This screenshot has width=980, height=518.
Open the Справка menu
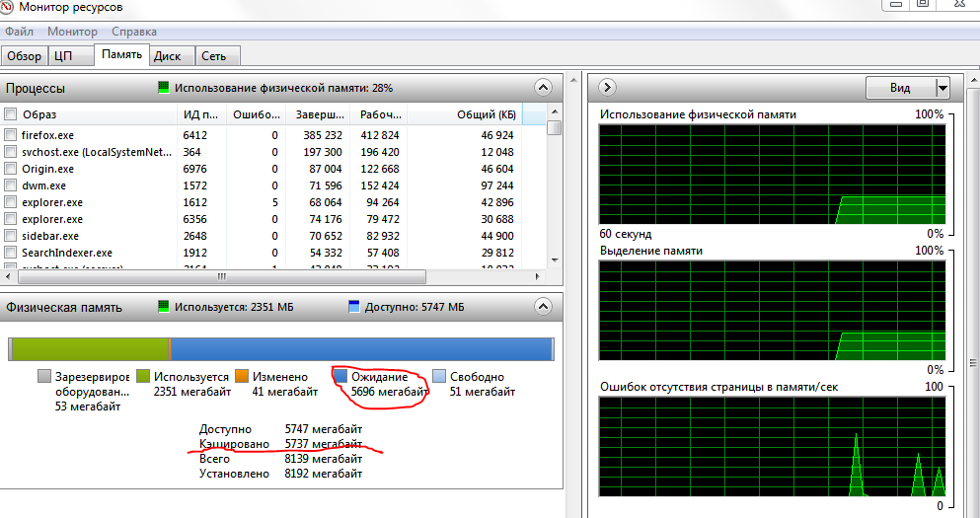coord(134,32)
